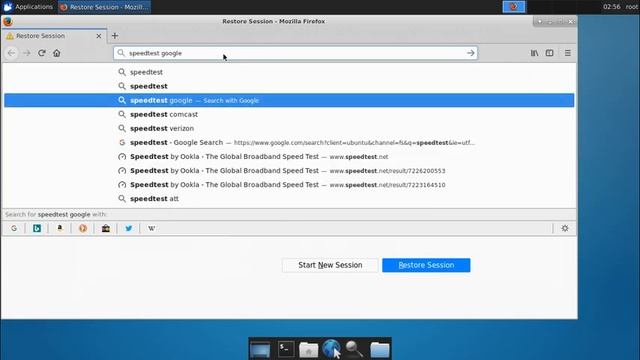Open the Firefox hamburger menu
Viewport: 640px width, 360px height.
click(568, 53)
